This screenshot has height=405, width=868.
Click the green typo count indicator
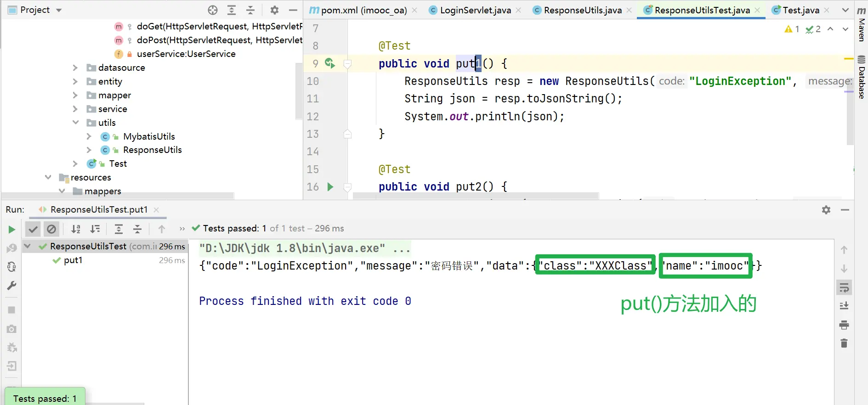[x=813, y=29]
